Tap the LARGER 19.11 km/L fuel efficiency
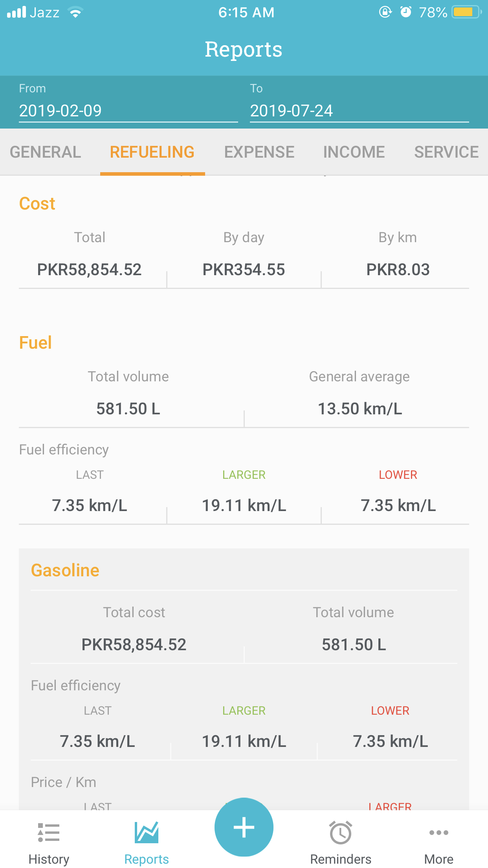The height and width of the screenshot is (868, 488). click(x=244, y=506)
